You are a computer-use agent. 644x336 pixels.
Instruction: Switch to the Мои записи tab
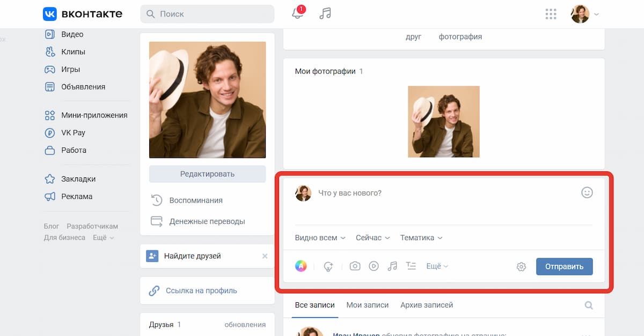[x=368, y=304]
